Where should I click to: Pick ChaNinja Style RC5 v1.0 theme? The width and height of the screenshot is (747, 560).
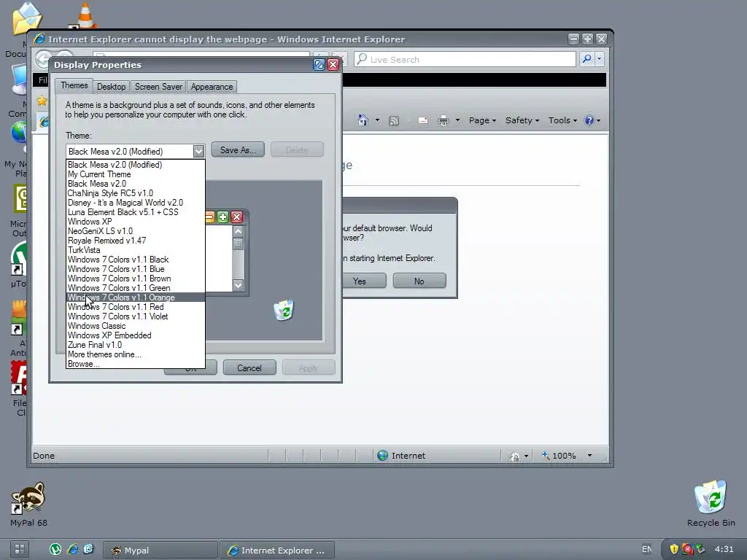(135, 192)
